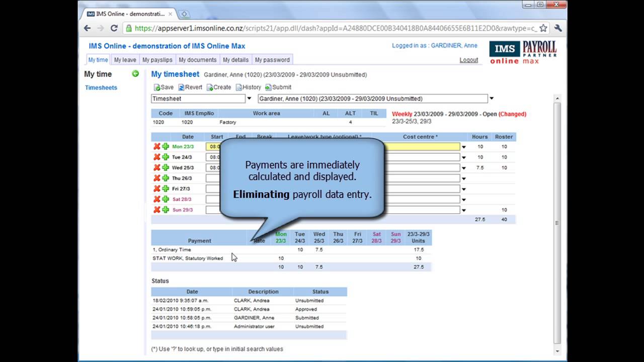The height and width of the screenshot is (362, 644).
Task: Select the 'STAT WORK, Statutory Worked' payment row
Action: pyautogui.click(x=291, y=258)
